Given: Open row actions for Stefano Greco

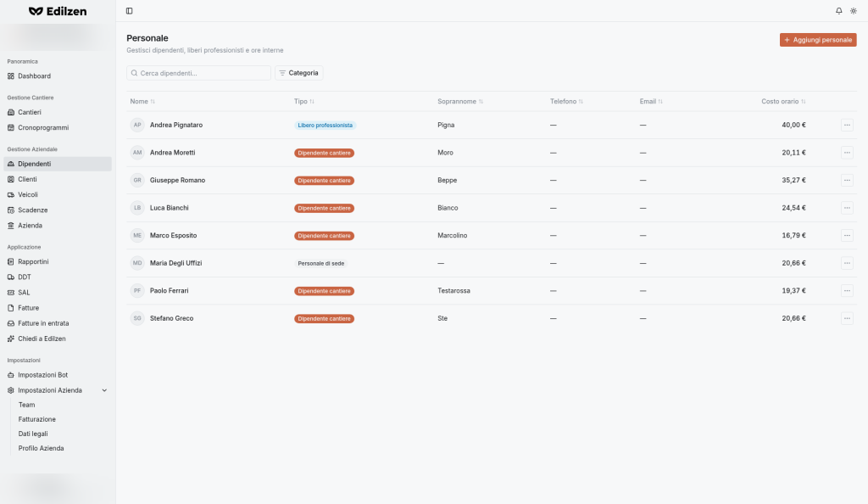Looking at the screenshot, I should tap(847, 318).
